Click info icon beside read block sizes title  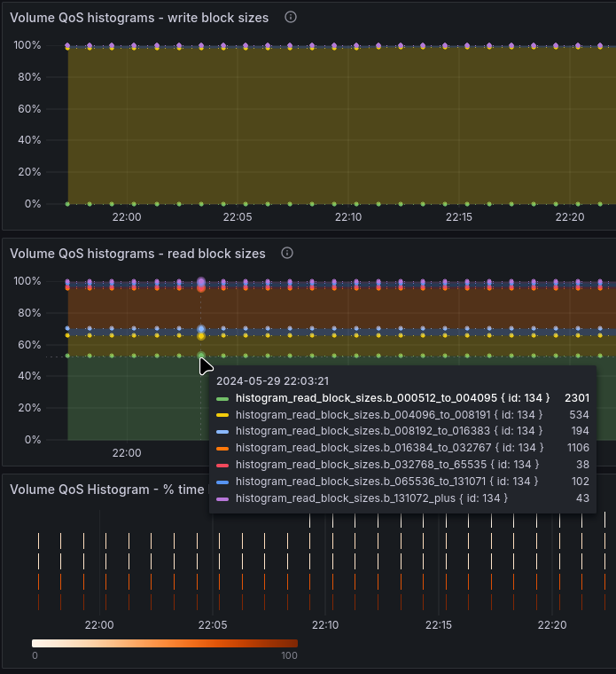coord(287,253)
